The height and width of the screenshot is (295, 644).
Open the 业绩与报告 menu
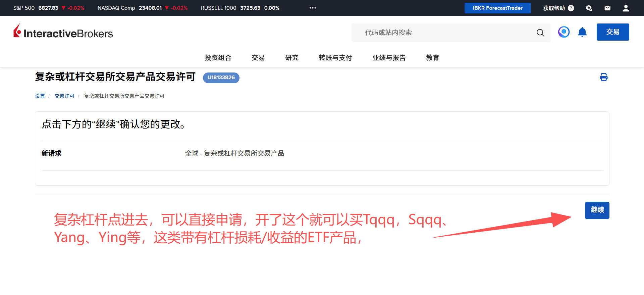pyautogui.click(x=389, y=58)
